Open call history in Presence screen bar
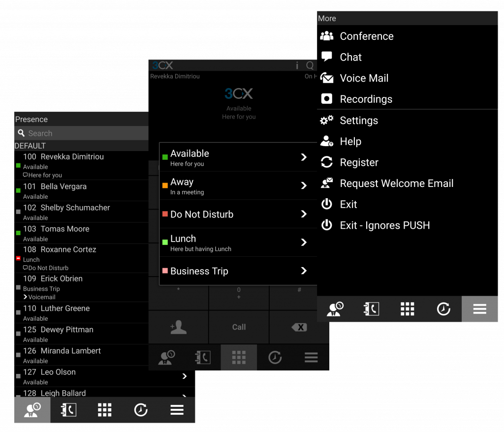The height and width of the screenshot is (432, 504). [x=141, y=410]
